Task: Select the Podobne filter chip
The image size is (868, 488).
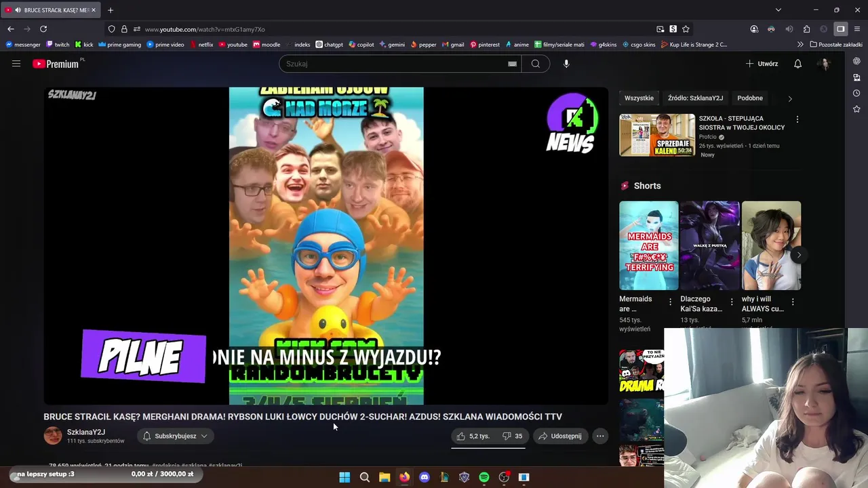Action: point(750,98)
